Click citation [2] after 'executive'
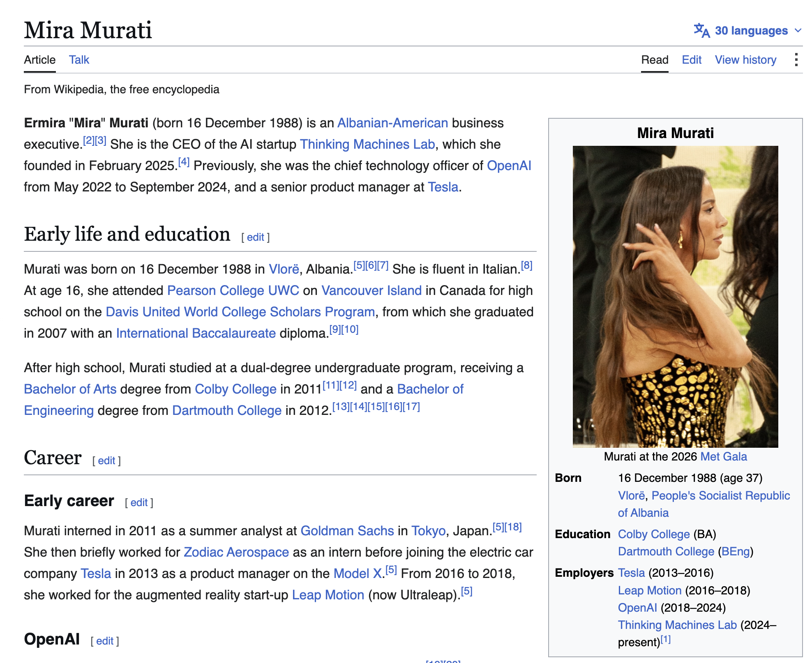This screenshot has height=663, width=812. click(x=89, y=140)
